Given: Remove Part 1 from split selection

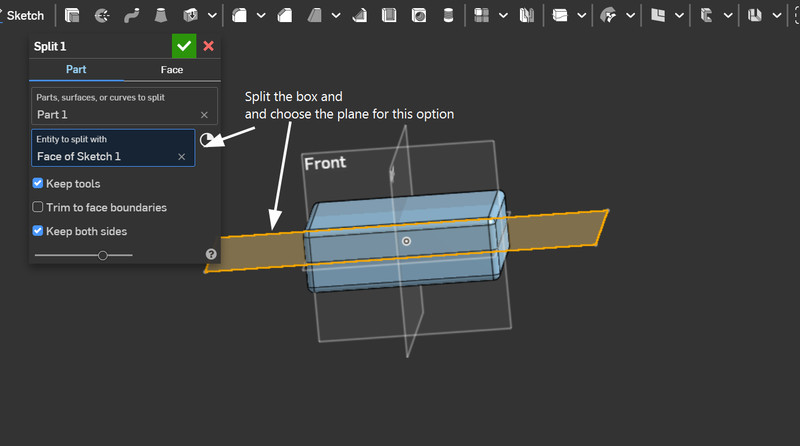Looking at the screenshot, I should [x=204, y=115].
